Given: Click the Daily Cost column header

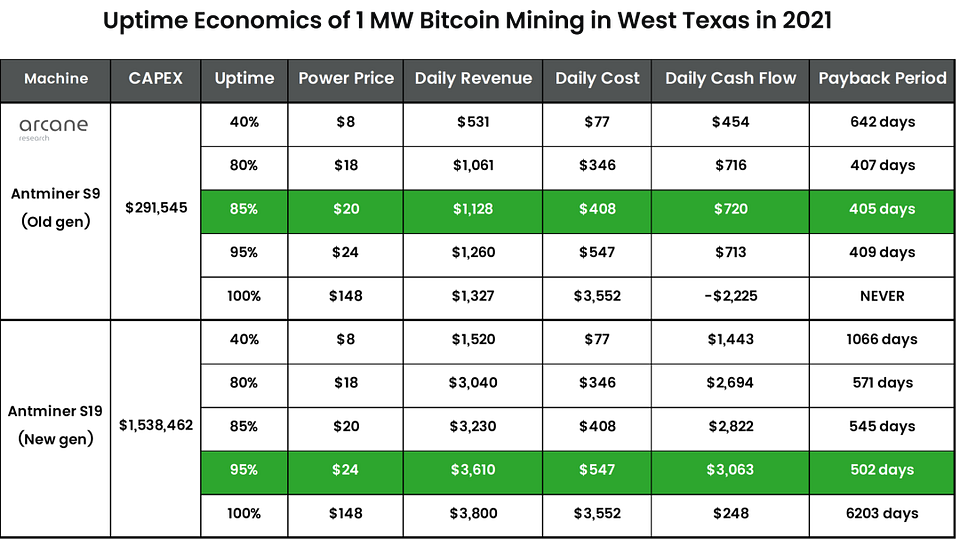Looking at the screenshot, I should click(x=597, y=80).
